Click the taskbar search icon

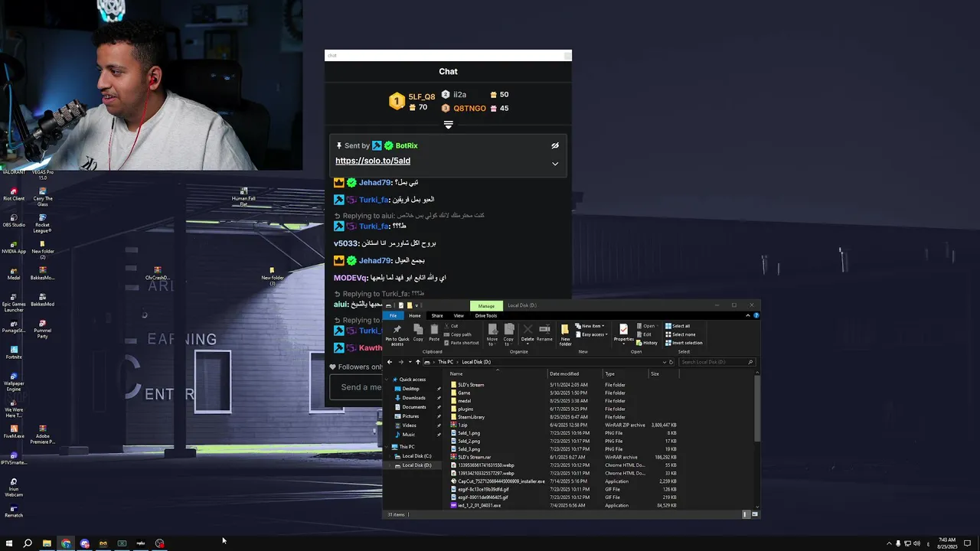click(28, 543)
